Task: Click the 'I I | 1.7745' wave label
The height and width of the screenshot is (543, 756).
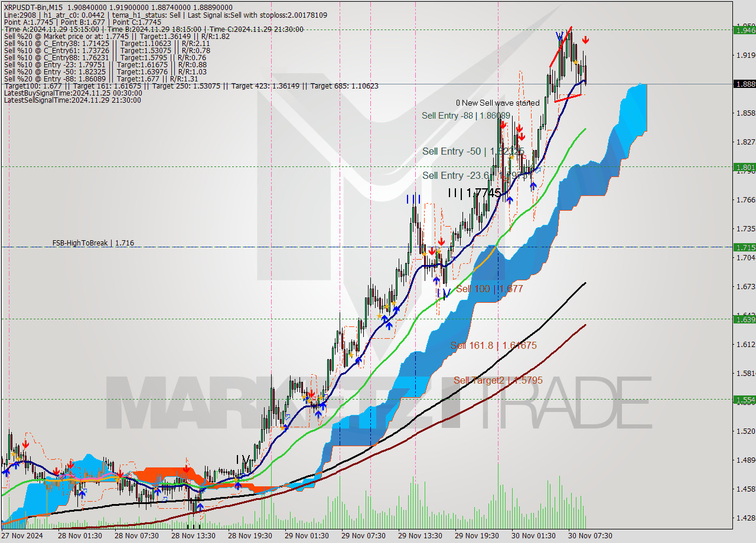Action: [x=474, y=192]
